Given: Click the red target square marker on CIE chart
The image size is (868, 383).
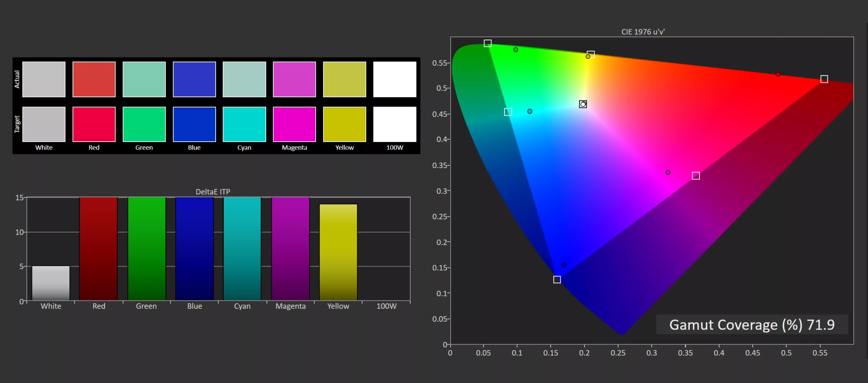Looking at the screenshot, I should 824,79.
